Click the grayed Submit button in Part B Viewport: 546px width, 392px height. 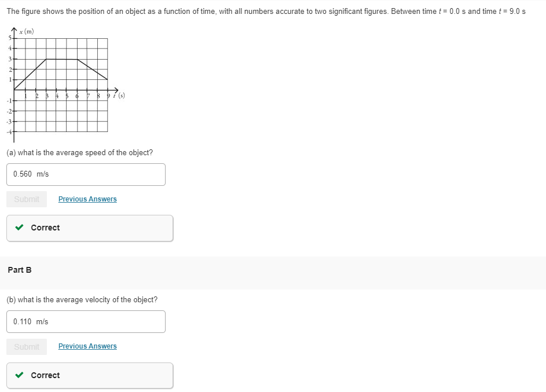tap(27, 346)
